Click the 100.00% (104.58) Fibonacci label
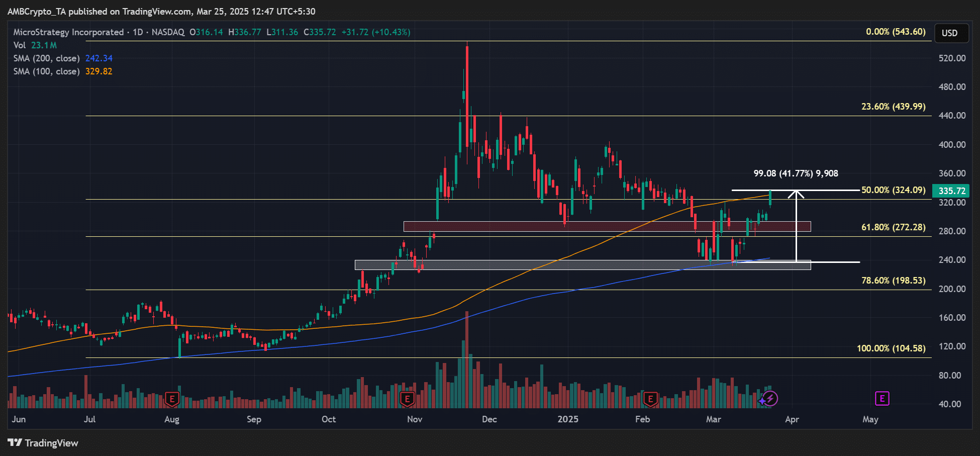 coord(891,348)
